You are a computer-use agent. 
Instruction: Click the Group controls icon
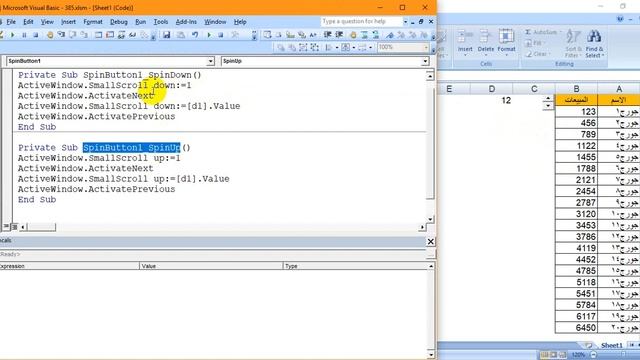pos(303,48)
